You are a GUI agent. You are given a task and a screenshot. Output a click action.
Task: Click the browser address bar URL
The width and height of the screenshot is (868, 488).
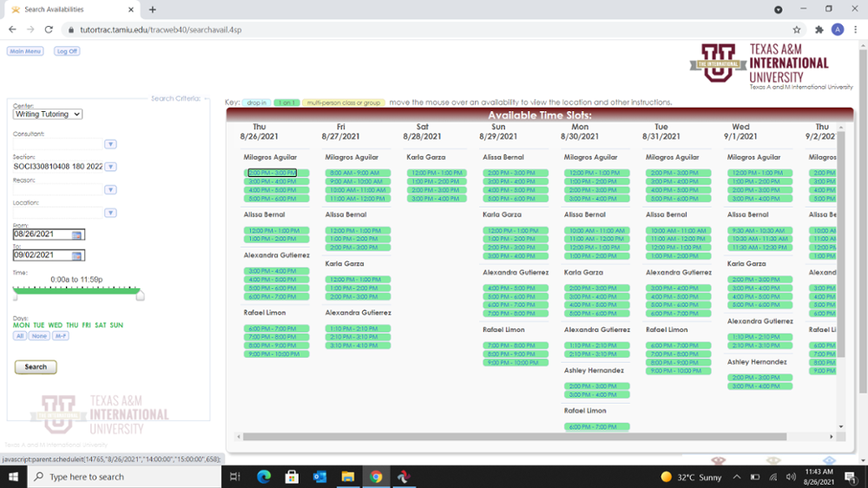161,30
